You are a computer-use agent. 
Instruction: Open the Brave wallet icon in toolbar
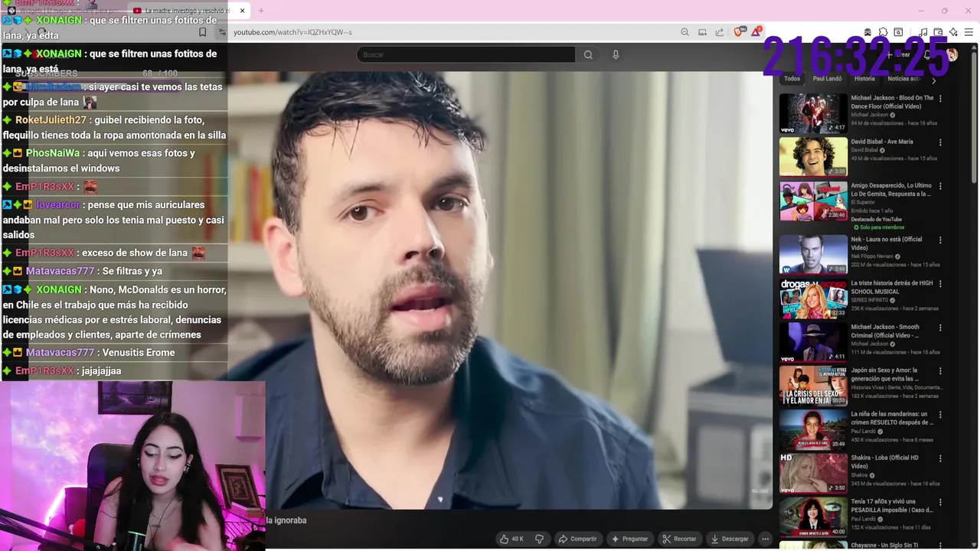point(938,32)
